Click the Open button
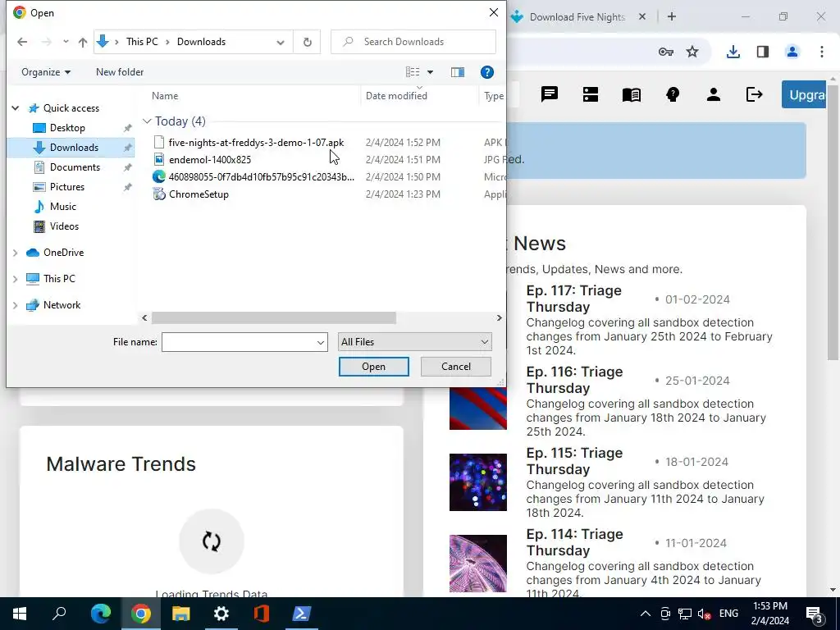This screenshot has height=630, width=840. [x=373, y=367]
